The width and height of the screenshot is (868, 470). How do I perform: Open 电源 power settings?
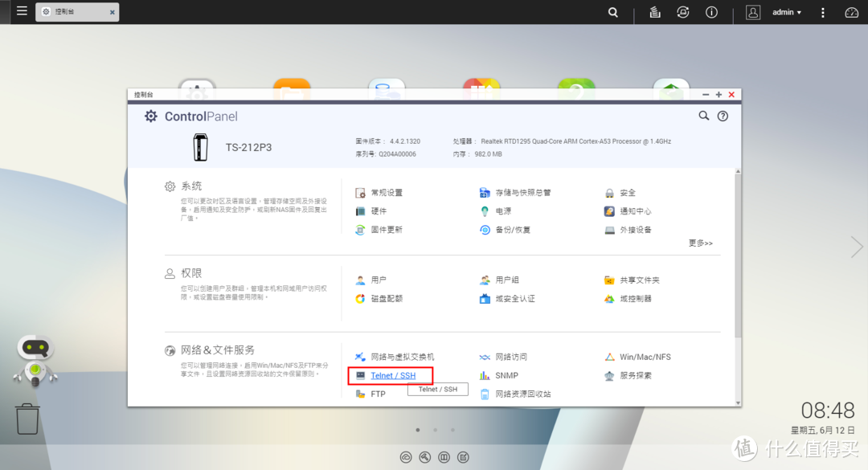pos(495,211)
